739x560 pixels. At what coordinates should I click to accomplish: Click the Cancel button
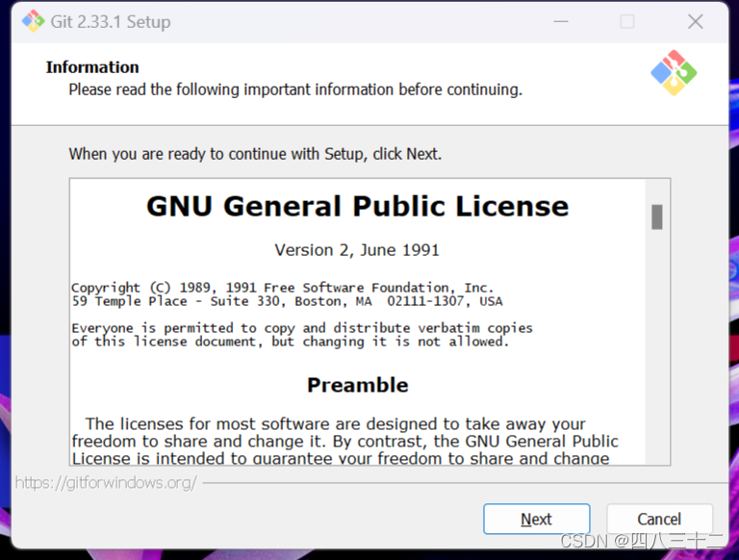coord(659,519)
